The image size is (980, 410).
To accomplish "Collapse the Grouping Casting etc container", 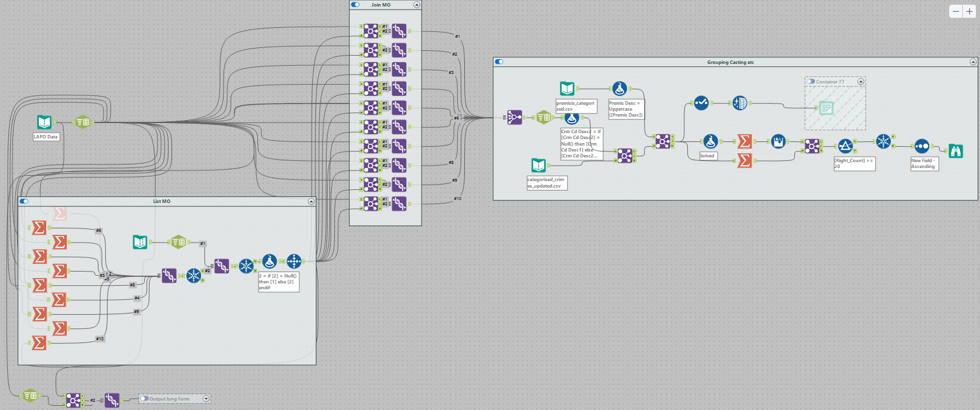I will point(973,62).
